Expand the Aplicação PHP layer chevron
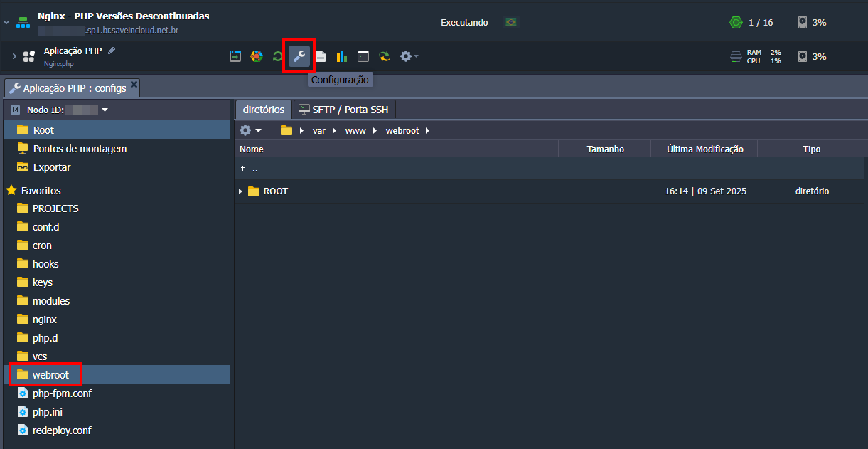This screenshot has width=868, height=449. (14, 56)
